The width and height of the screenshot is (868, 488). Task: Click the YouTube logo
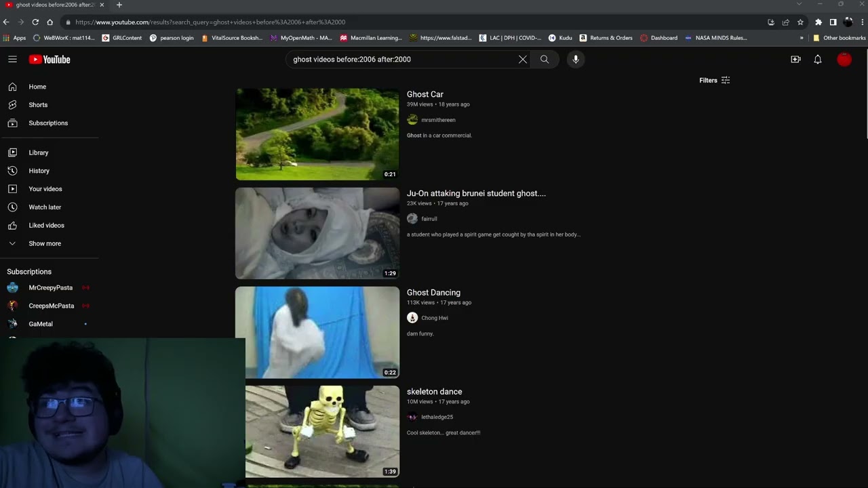(x=50, y=60)
